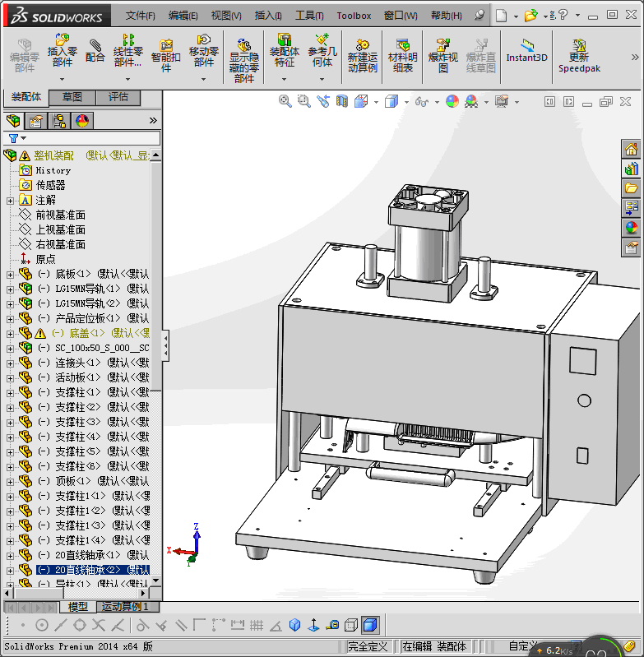The height and width of the screenshot is (657, 644).
Task: Expand the 底板<1> component node
Action: click(10, 275)
